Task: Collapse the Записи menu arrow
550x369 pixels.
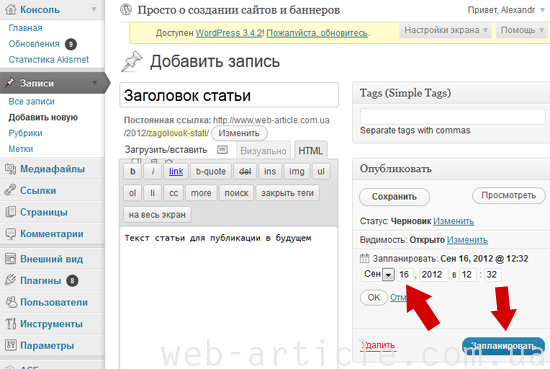Action: 94,83
